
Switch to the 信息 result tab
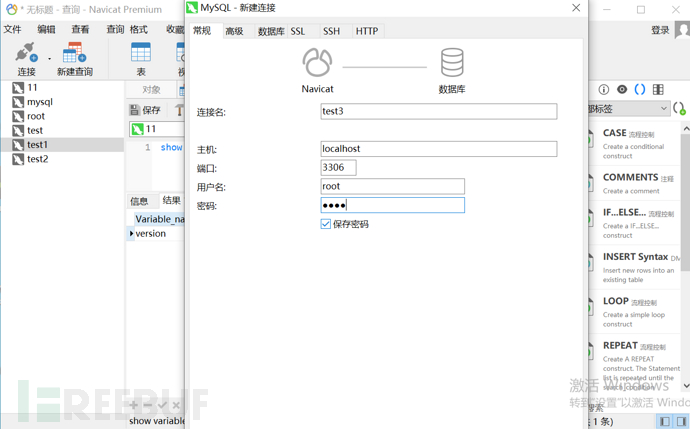point(139,202)
